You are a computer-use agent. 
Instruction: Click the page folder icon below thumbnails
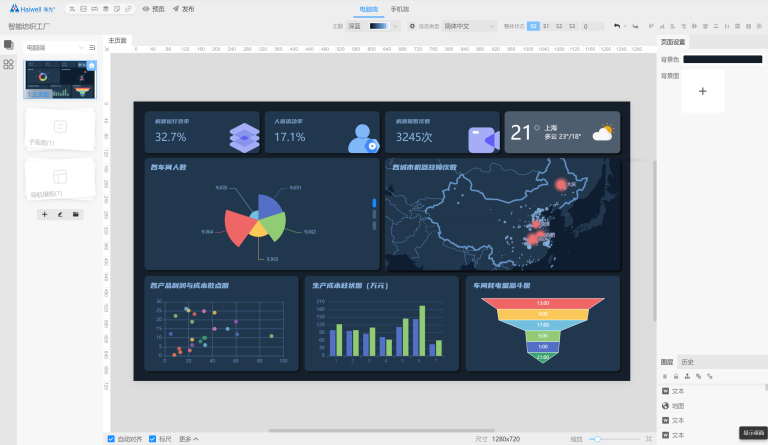[76, 214]
